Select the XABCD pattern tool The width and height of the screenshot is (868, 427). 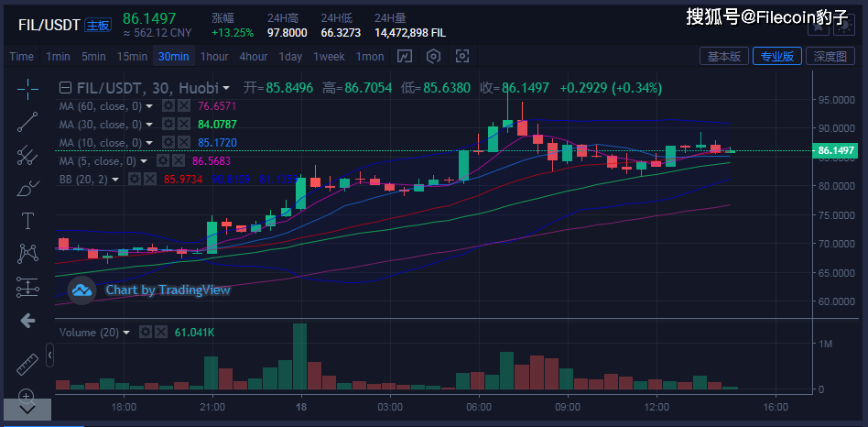(27, 254)
